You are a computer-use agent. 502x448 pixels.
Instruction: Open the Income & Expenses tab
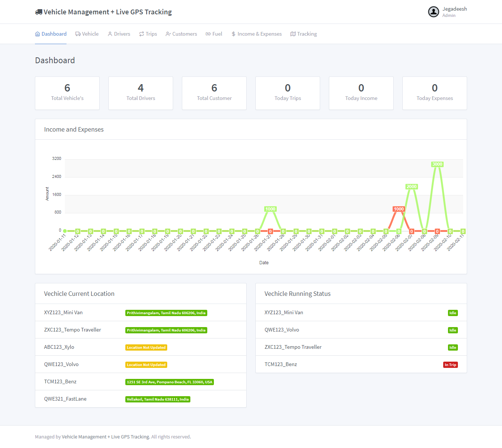pyautogui.click(x=259, y=34)
